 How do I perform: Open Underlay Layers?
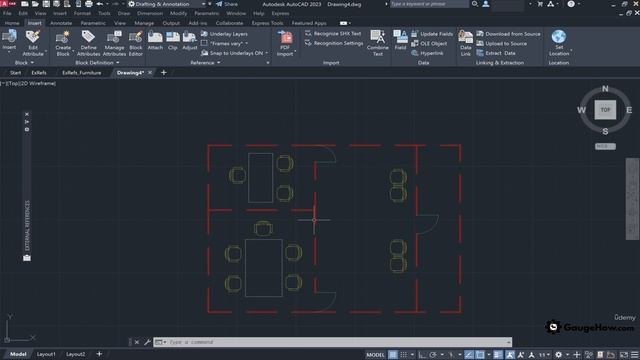[x=224, y=34]
